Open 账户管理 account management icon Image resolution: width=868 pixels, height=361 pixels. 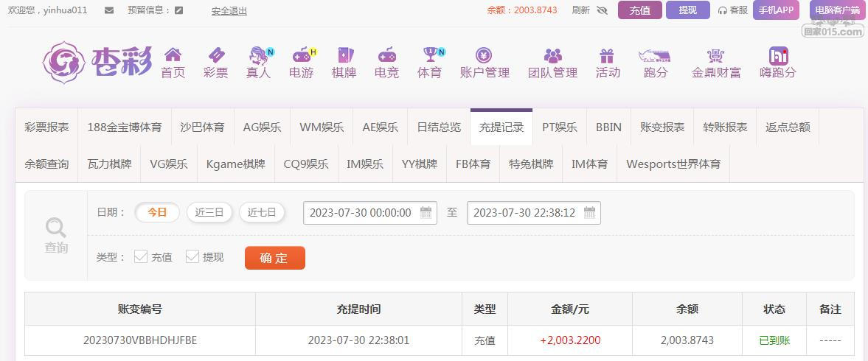click(484, 55)
